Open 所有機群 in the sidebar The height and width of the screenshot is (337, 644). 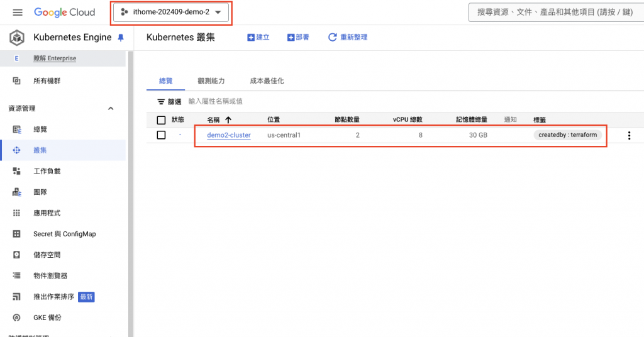coord(47,81)
